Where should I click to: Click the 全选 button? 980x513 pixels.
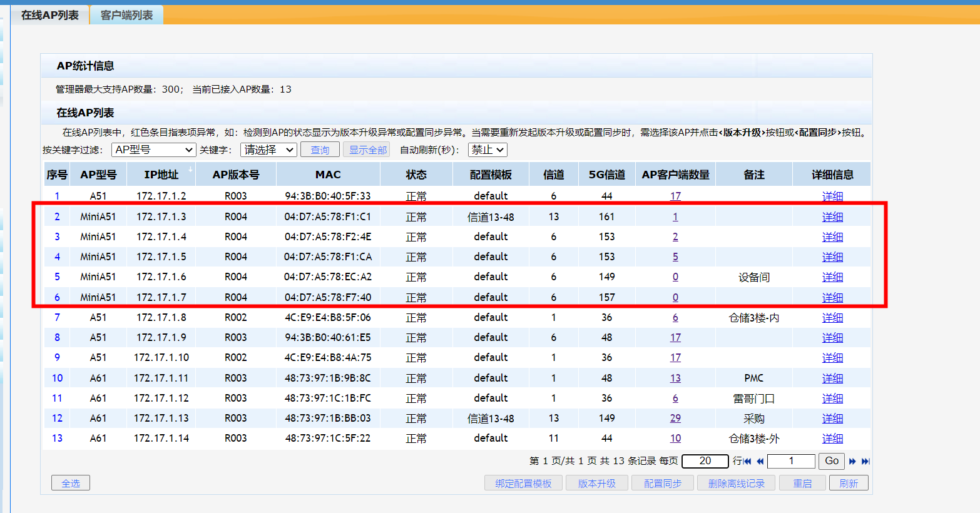[x=71, y=483]
